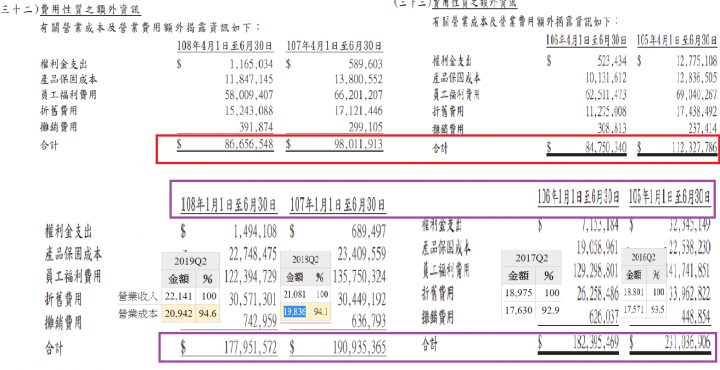Click the value 626,037

pyautogui.click(x=604, y=316)
